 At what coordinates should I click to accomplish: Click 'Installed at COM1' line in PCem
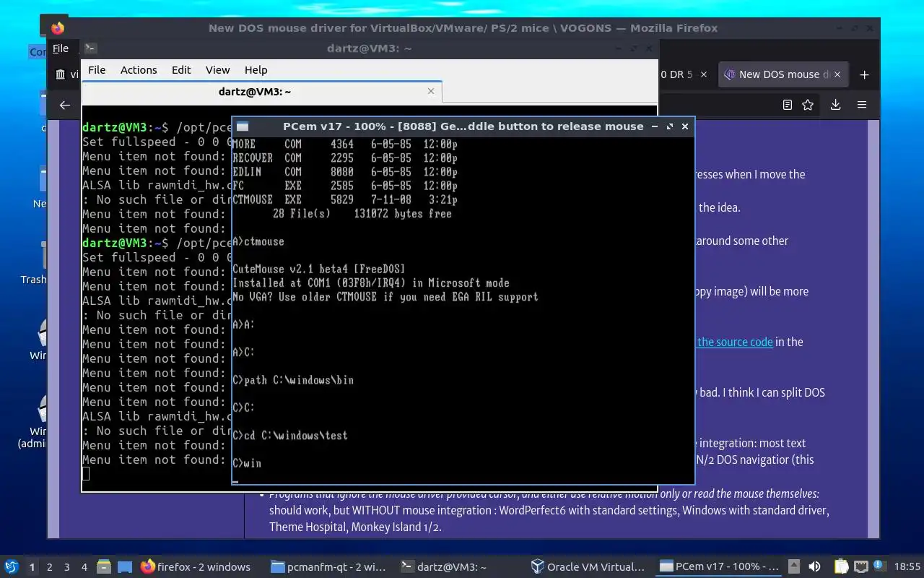coord(371,283)
